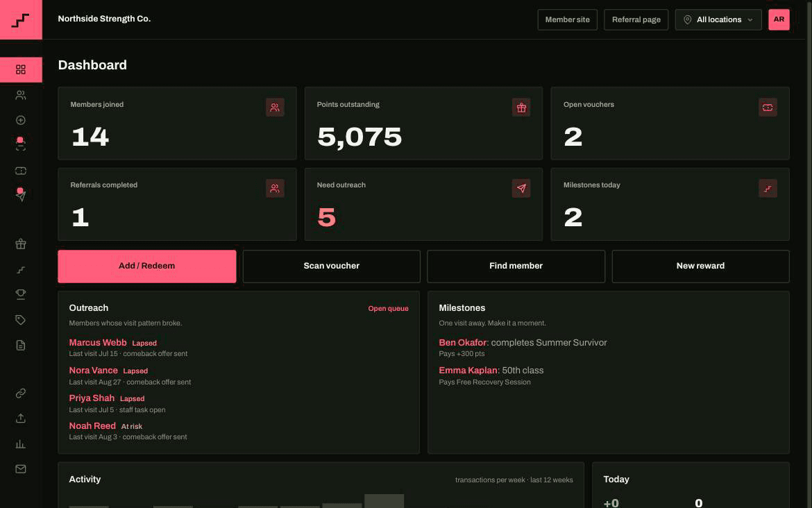Click the ticket icon on Open vouchers card
This screenshot has width=812, height=508.
(x=768, y=107)
